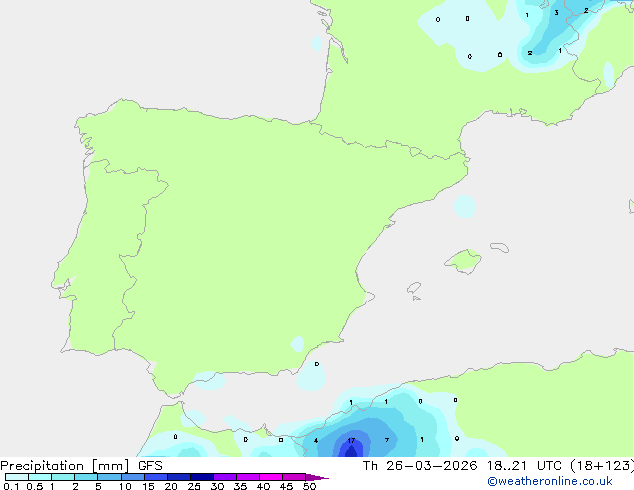
Task: Click Mallorca island on the map
Action: 463,261
